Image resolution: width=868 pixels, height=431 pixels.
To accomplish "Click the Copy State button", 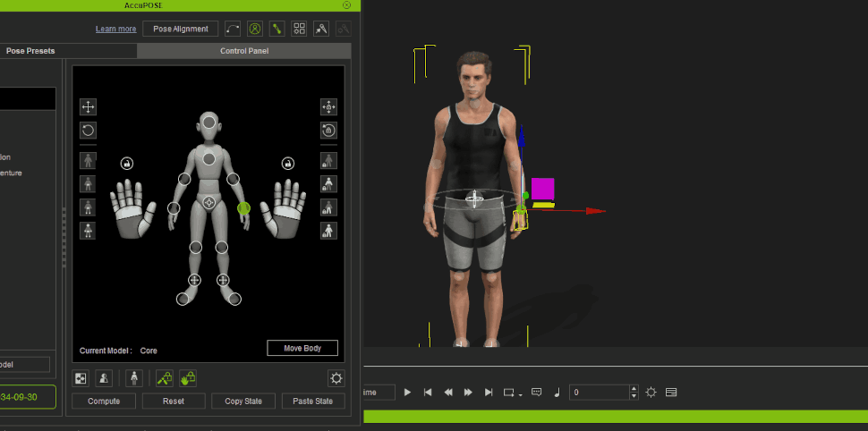I will point(243,401).
